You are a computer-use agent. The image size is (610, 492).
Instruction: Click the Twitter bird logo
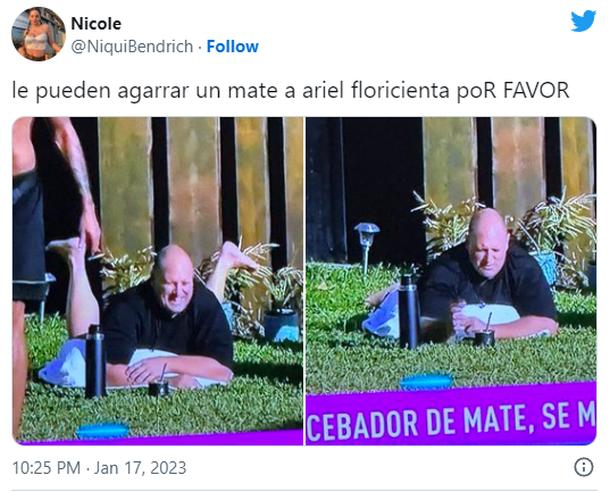click(x=583, y=21)
